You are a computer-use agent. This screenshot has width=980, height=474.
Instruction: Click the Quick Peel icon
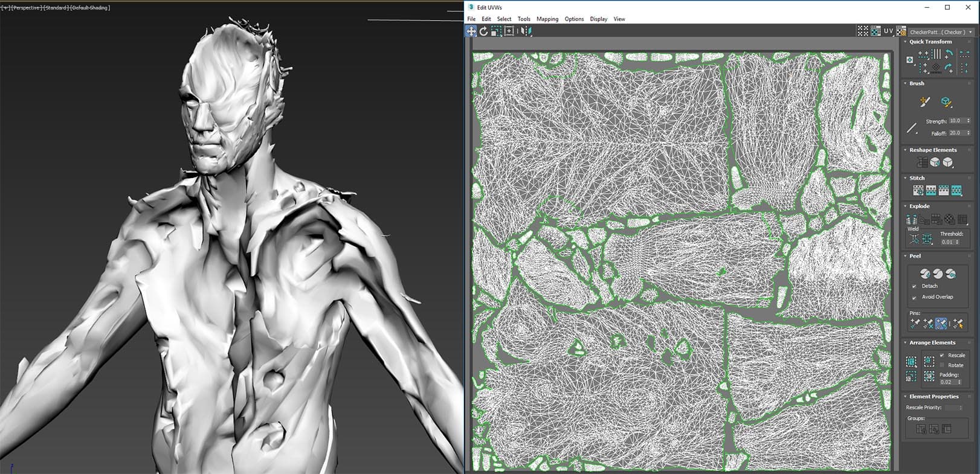[x=925, y=274]
